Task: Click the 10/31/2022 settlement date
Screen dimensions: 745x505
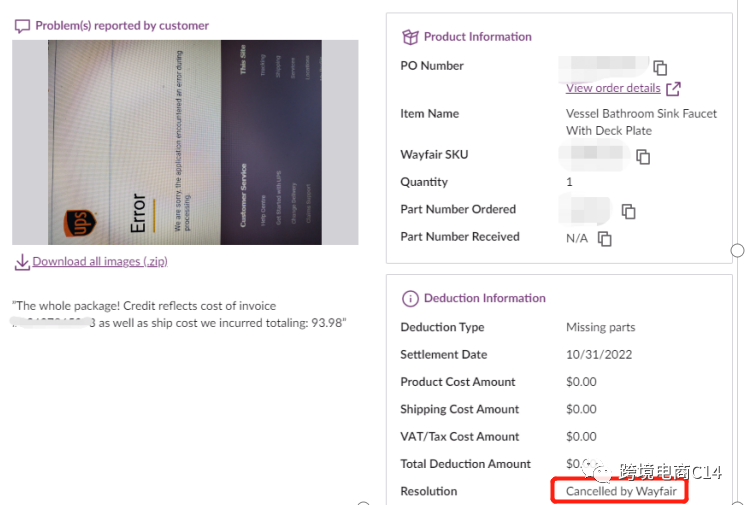Action: [599, 355]
